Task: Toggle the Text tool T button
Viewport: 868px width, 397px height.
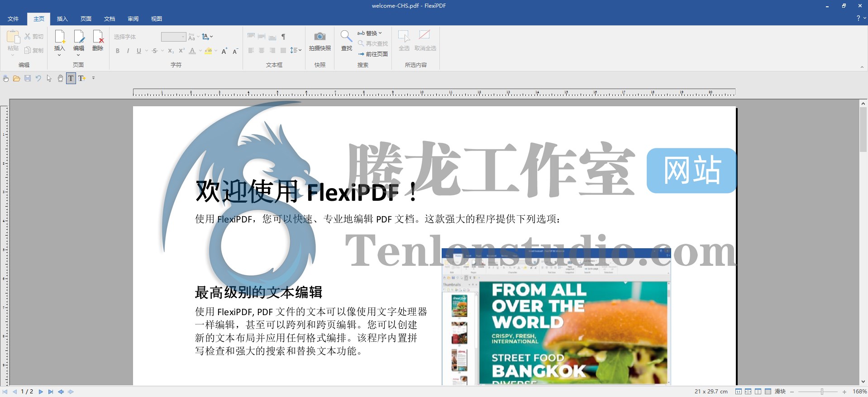Action: point(71,78)
